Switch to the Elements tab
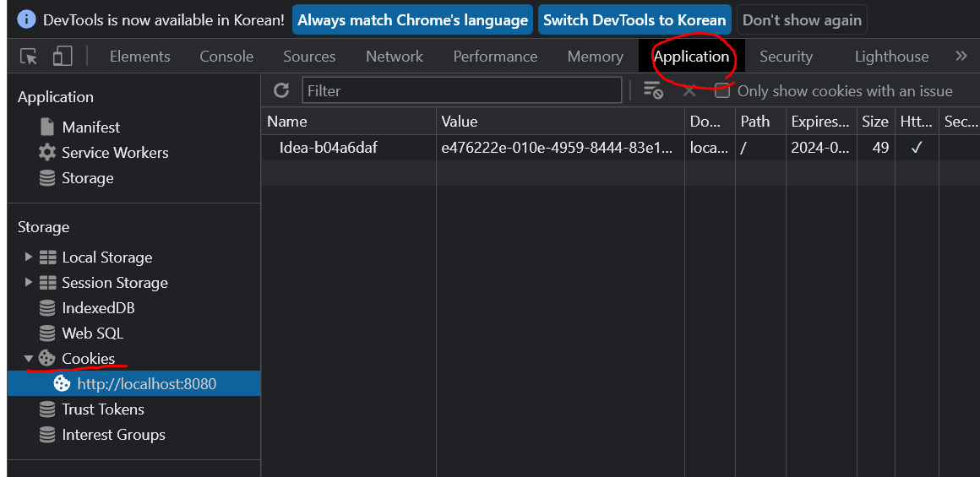Viewport: 980px width, 477px height. point(140,57)
